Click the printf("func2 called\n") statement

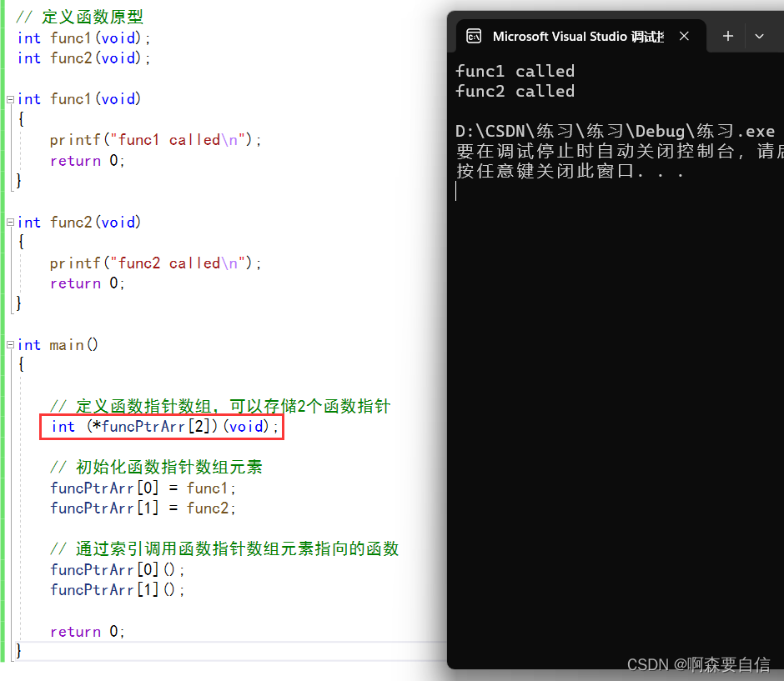(x=155, y=263)
